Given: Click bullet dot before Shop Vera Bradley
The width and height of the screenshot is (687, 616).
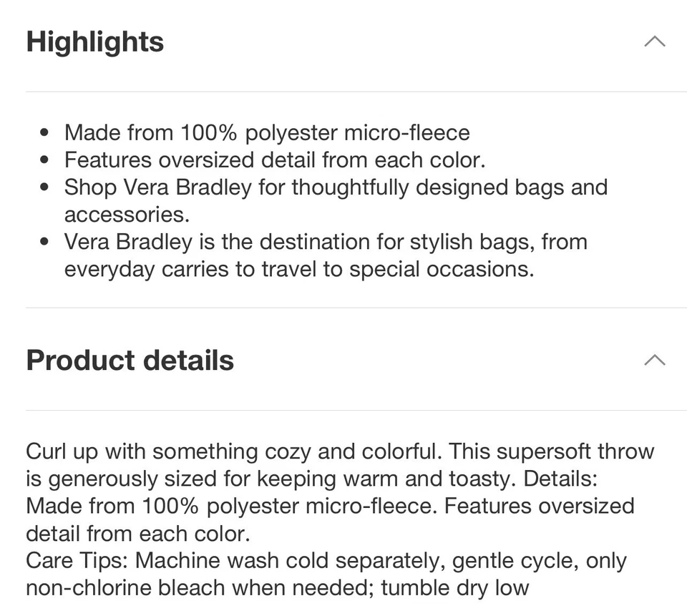Looking at the screenshot, I should point(44,187).
